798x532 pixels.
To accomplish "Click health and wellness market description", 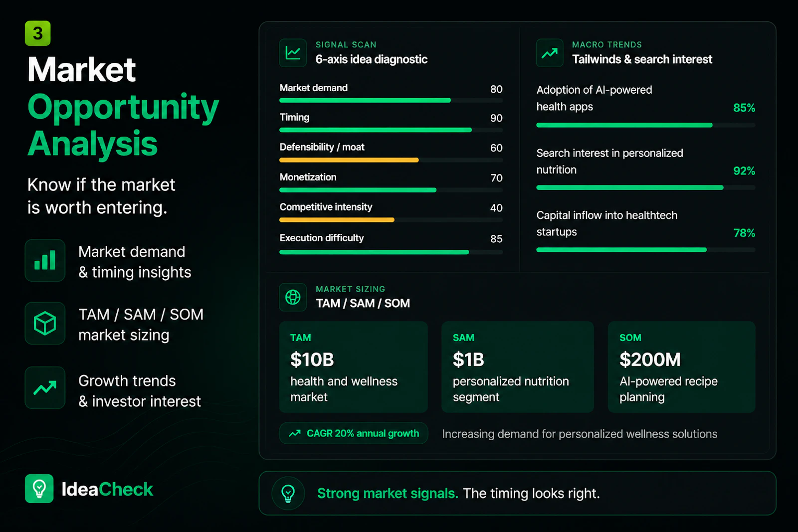I will click(x=344, y=389).
